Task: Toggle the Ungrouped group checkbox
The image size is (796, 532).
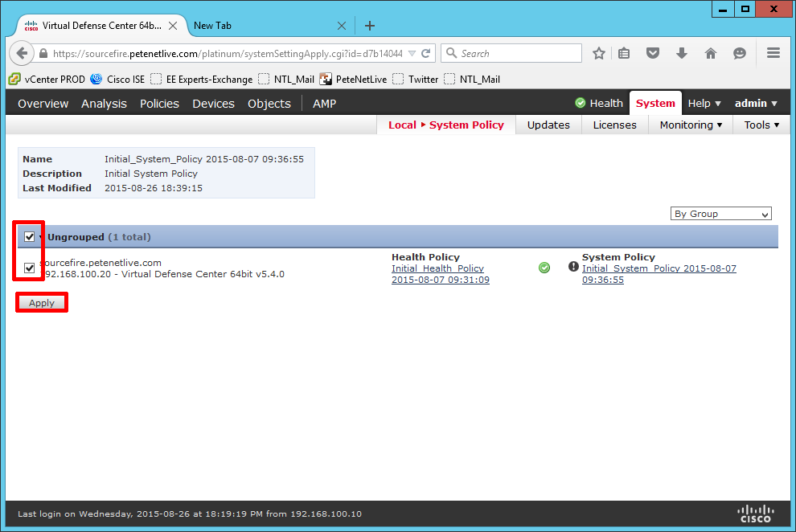Action: pyautogui.click(x=30, y=237)
